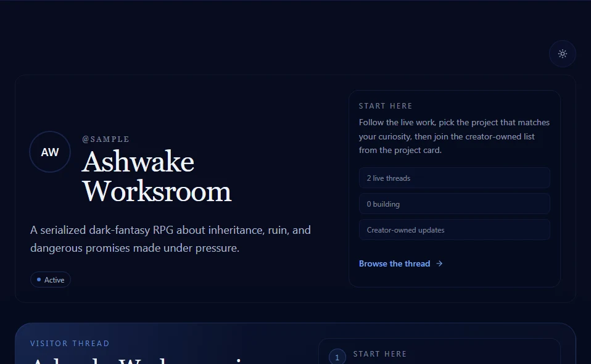Click the top START HERE label
Screen dimensions: 591x364
click(385, 106)
